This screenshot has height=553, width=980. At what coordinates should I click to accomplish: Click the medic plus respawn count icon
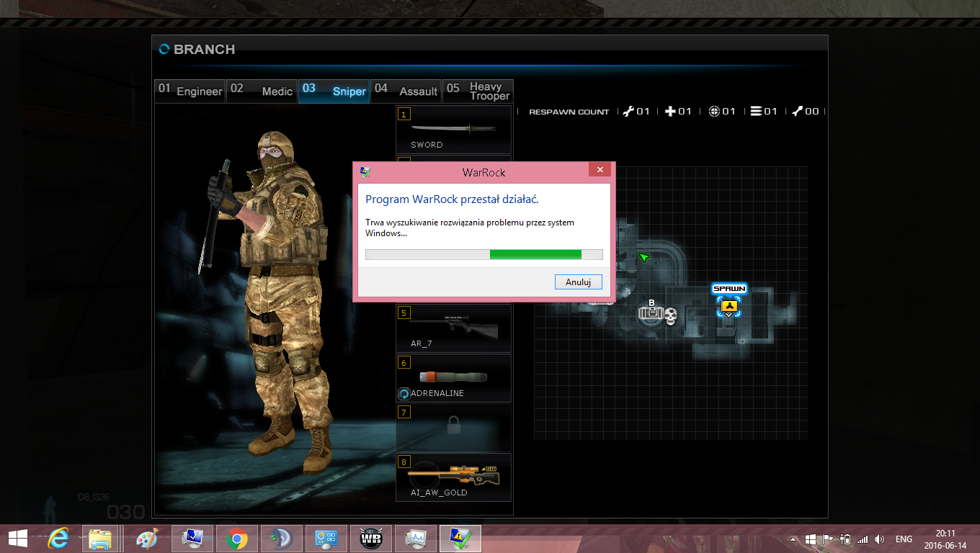coord(670,111)
